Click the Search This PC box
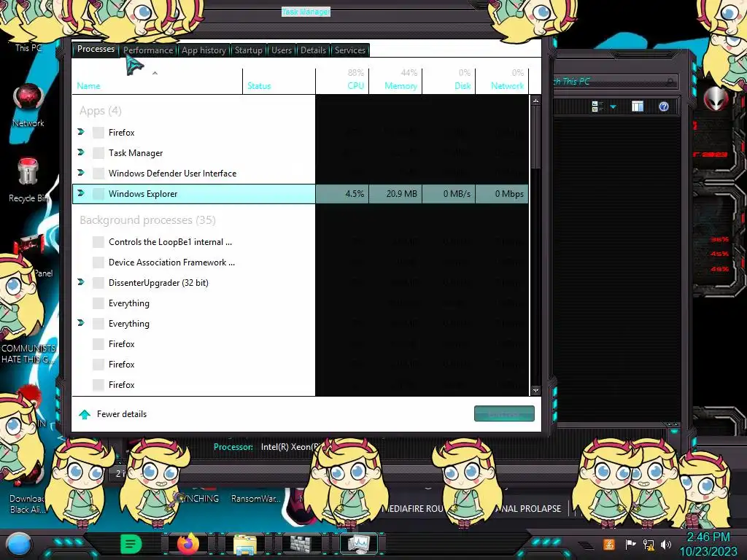Image resolution: width=747 pixels, height=560 pixels. pyautogui.click(x=614, y=82)
